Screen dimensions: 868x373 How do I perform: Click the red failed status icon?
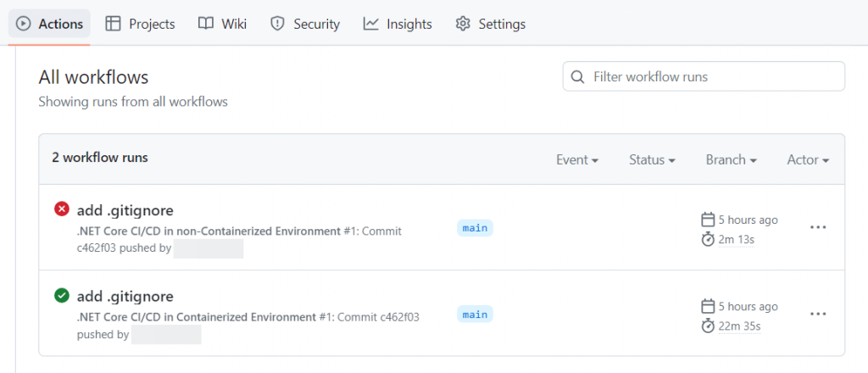click(61, 209)
